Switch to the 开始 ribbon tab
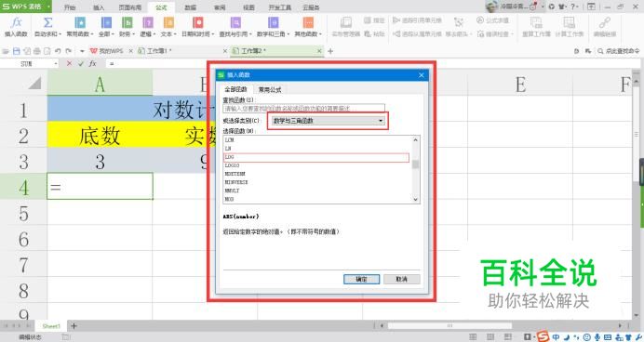This screenshot has height=342, width=644. [70, 7]
